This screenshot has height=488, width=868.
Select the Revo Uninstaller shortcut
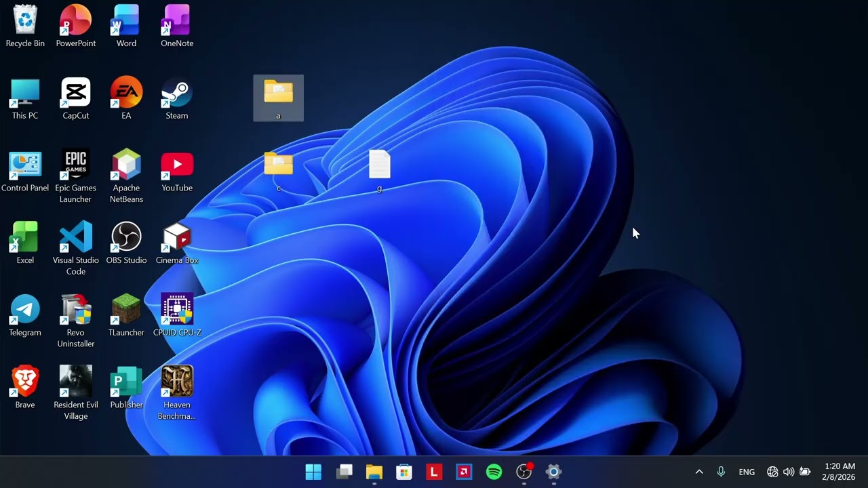[x=75, y=321]
